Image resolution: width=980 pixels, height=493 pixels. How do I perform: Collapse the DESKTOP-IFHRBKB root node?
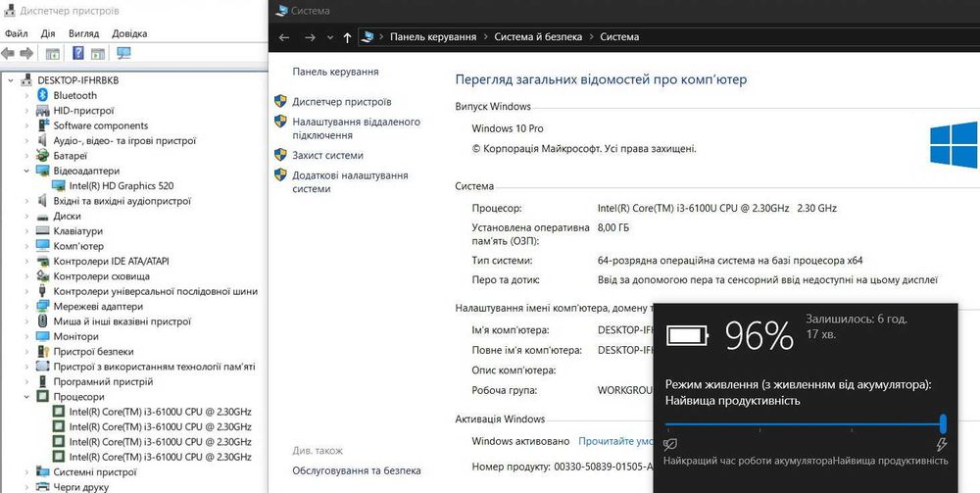tap(11, 80)
